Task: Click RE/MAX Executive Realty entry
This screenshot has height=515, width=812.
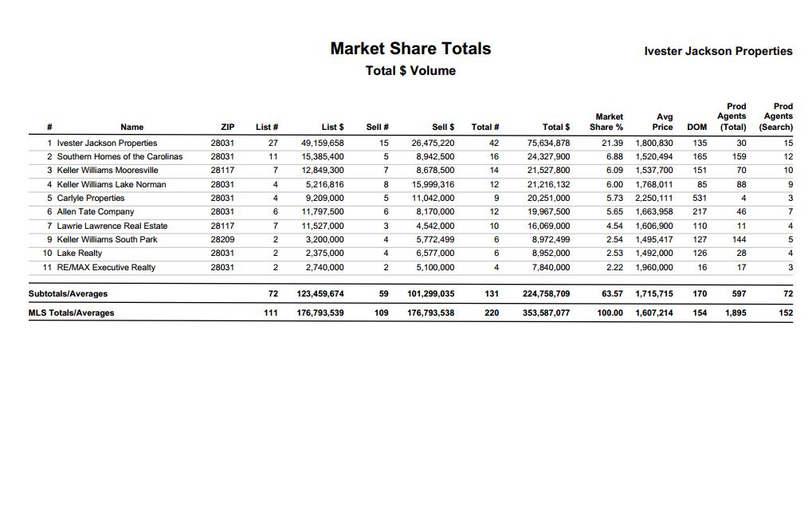Action: click(106, 267)
